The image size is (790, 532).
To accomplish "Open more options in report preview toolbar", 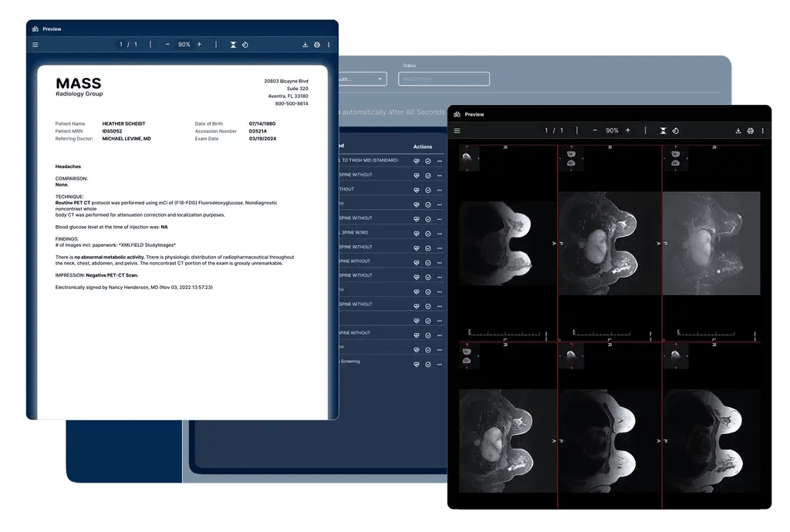I will [x=329, y=45].
